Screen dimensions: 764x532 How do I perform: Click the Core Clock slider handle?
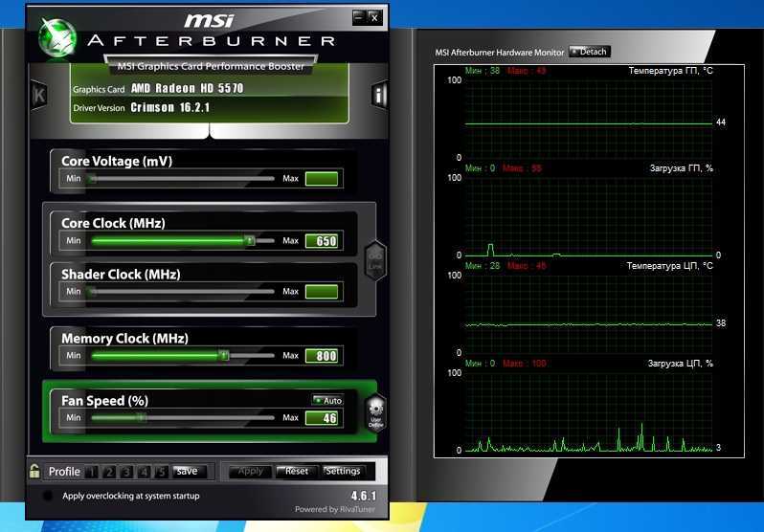(x=250, y=241)
